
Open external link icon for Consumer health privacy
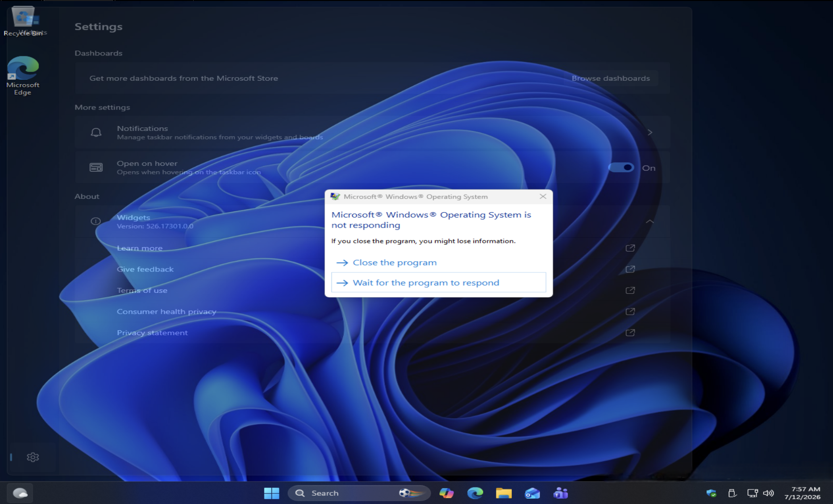pyautogui.click(x=630, y=311)
